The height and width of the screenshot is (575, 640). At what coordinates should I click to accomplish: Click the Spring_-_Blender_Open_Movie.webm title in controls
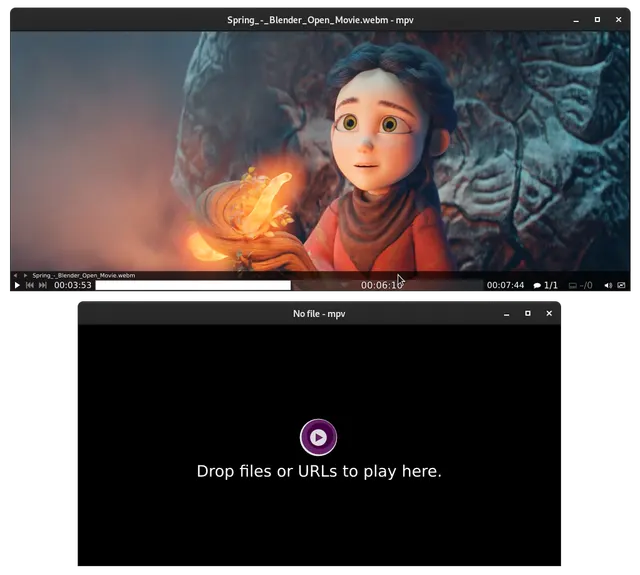point(84,275)
